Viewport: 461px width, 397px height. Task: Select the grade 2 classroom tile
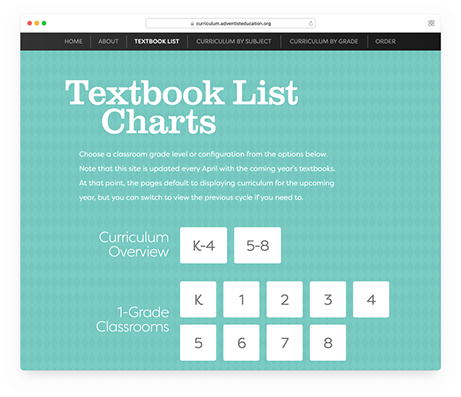[285, 299]
